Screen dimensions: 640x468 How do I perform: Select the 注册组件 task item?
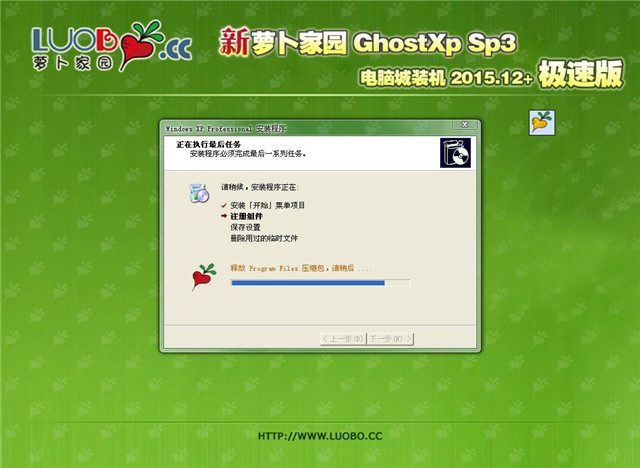[x=247, y=216]
